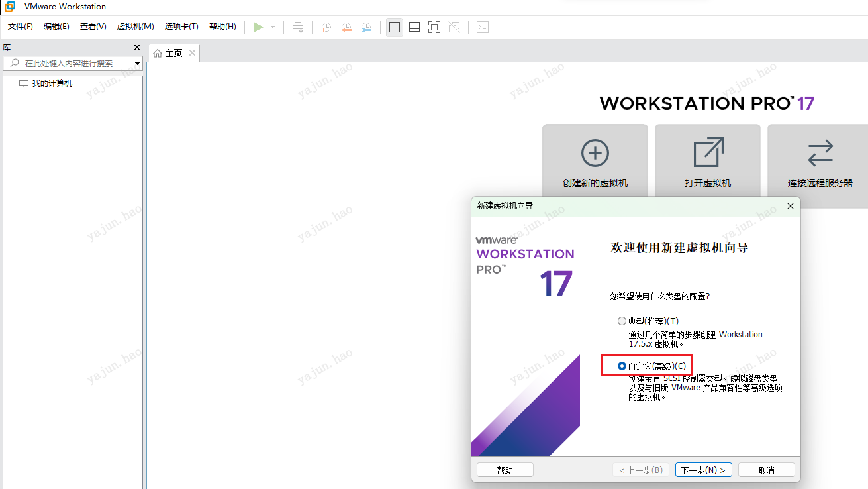
Task: Open the 文件(F) menu
Action: [21, 27]
